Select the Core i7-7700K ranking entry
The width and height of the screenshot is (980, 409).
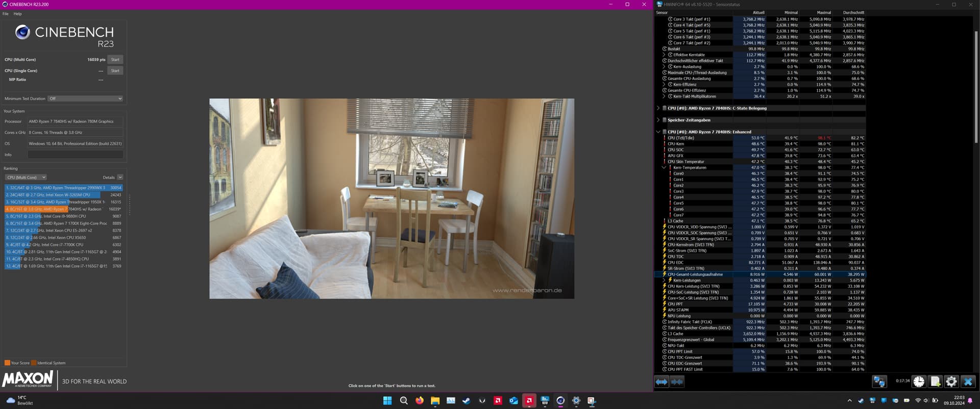pos(64,245)
